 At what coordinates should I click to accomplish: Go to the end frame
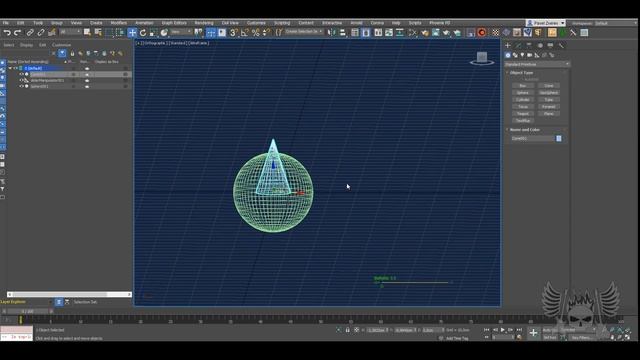pyautogui.click(x=519, y=330)
